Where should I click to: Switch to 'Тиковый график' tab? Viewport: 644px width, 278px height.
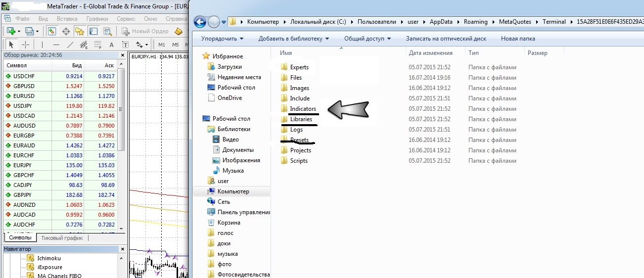coord(62,238)
